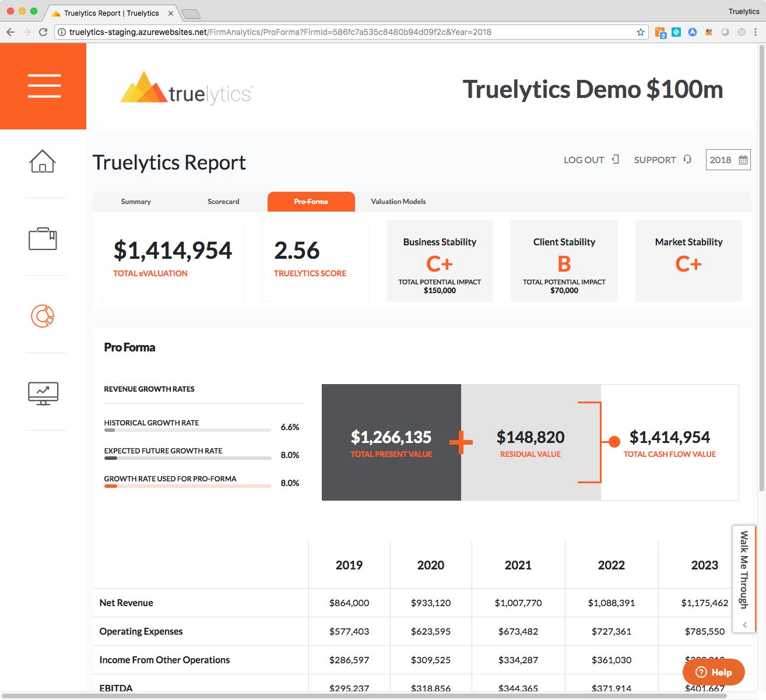Screen dimensions: 766x700
Task: Collapse Walk Me Through panel arrow
Action: point(744,624)
